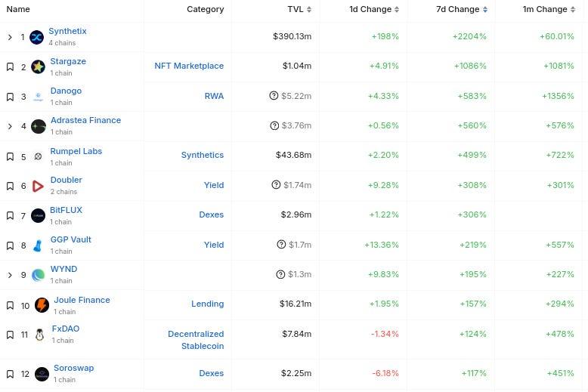Sort by 1m Change column header
This screenshot has height=392, width=588.
[548, 9]
